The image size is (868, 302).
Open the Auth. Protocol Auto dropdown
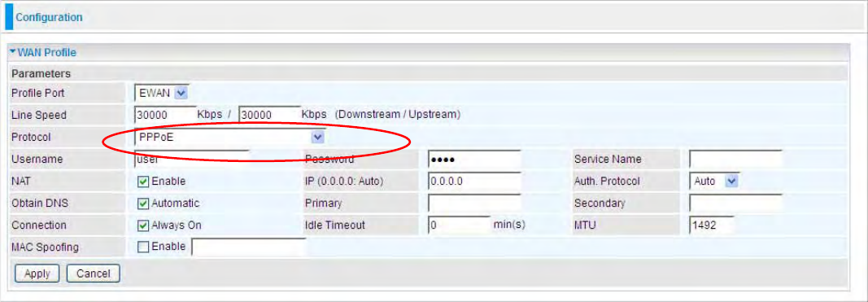pyautogui.click(x=715, y=182)
